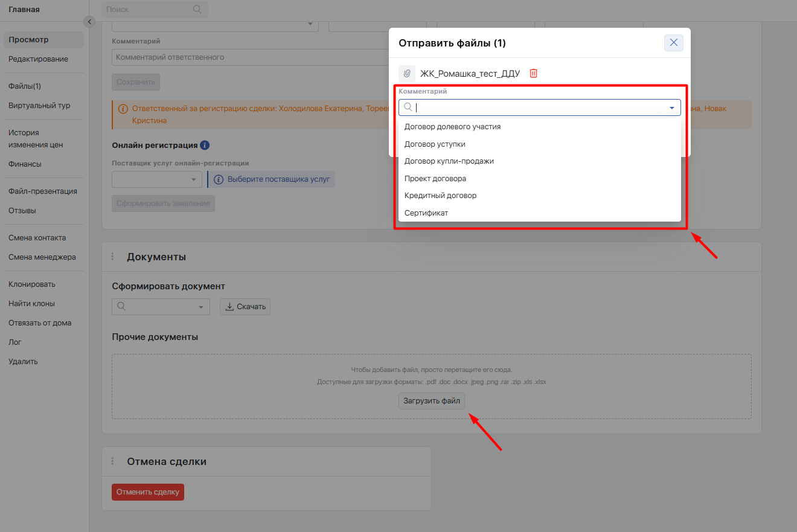
Task: Click the paperclip attachment icon
Action: (407, 73)
